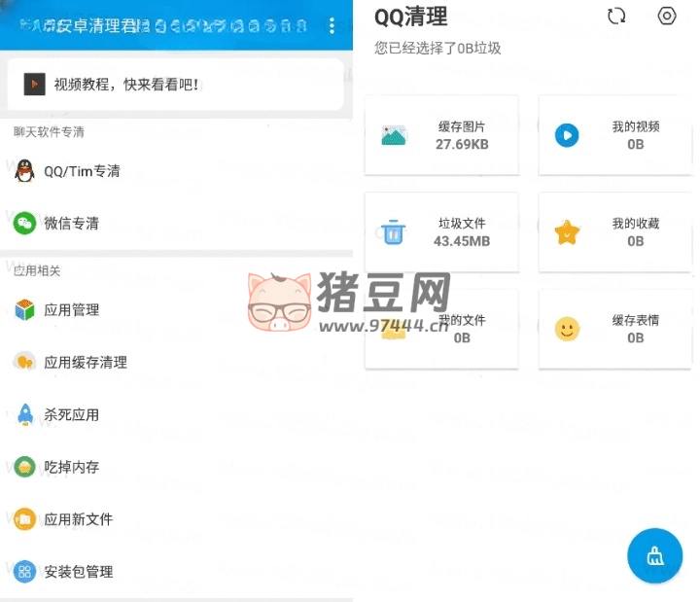Viewport: 700px width, 602px height.
Task: Select the 缓存图片 27.69KB card
Action: coord(441,135)
